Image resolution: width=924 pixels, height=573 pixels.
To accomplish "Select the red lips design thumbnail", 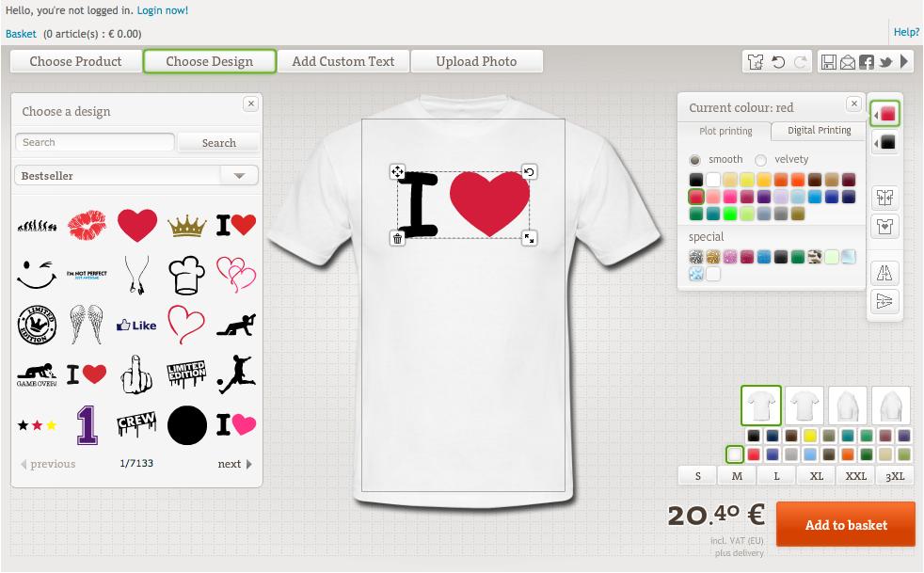I will [87, 225].
